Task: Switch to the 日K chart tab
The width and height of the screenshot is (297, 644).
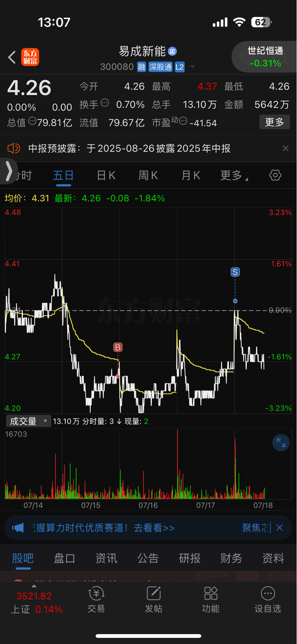Action: [x=106, y=176]
